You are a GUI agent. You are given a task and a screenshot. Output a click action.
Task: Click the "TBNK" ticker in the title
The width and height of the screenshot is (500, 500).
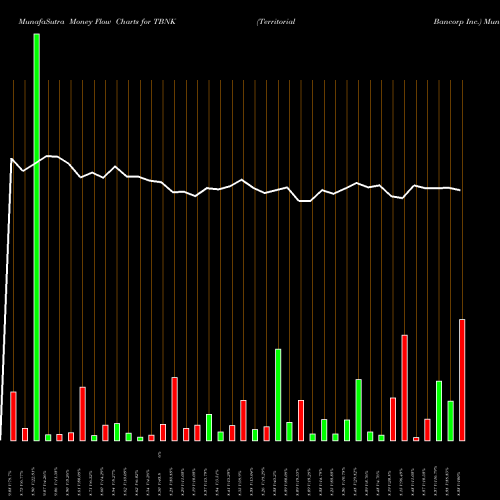165,22
